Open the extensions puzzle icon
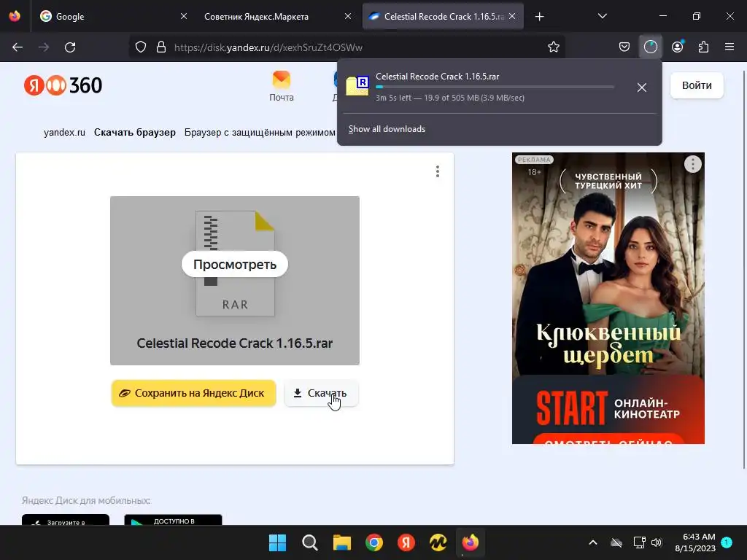The width and height of the screenshot is (747, 560). click(x=703, y=47)
